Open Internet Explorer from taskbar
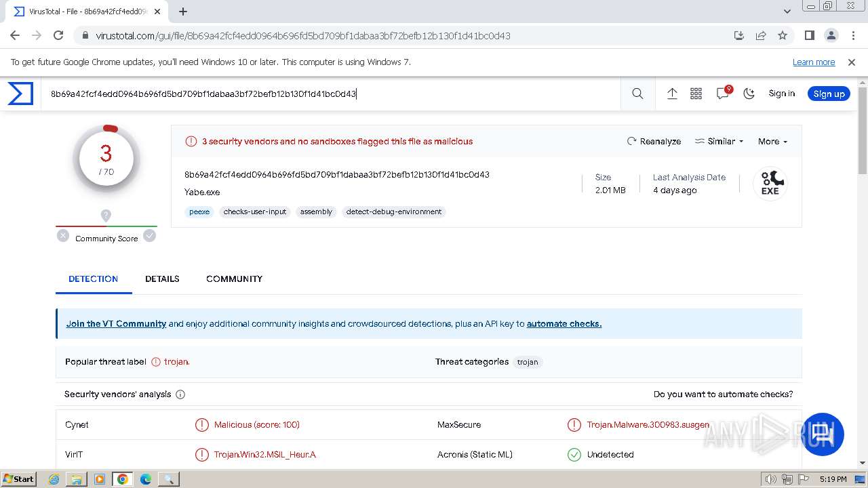 [x=54, y=479]
